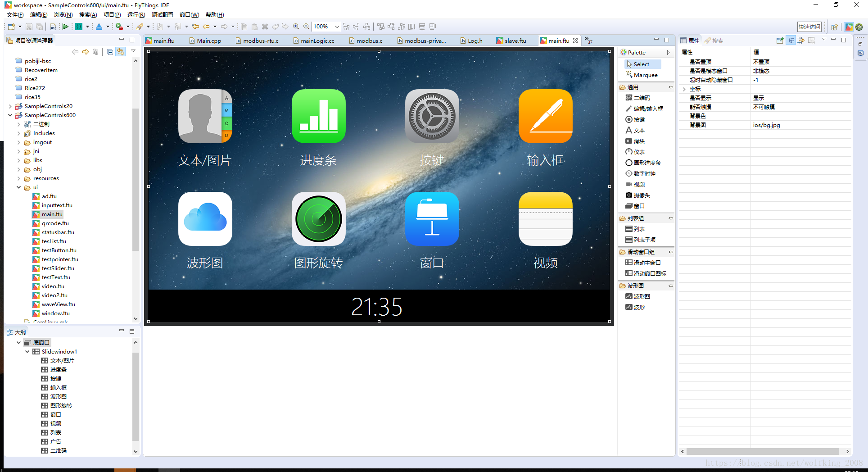This screenshot has width=868, height=472.
Task: Toggle show categories in properties panel
Action: 791,41
